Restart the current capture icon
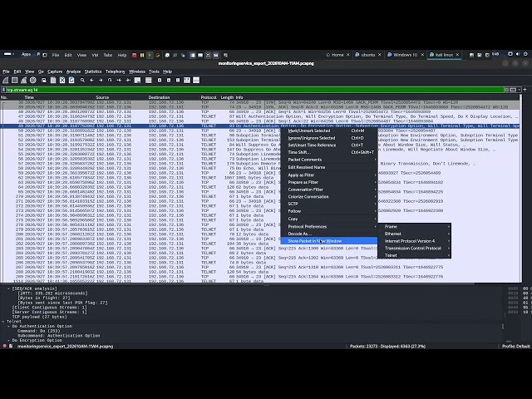The image size is (532, 399). point(24,81)
